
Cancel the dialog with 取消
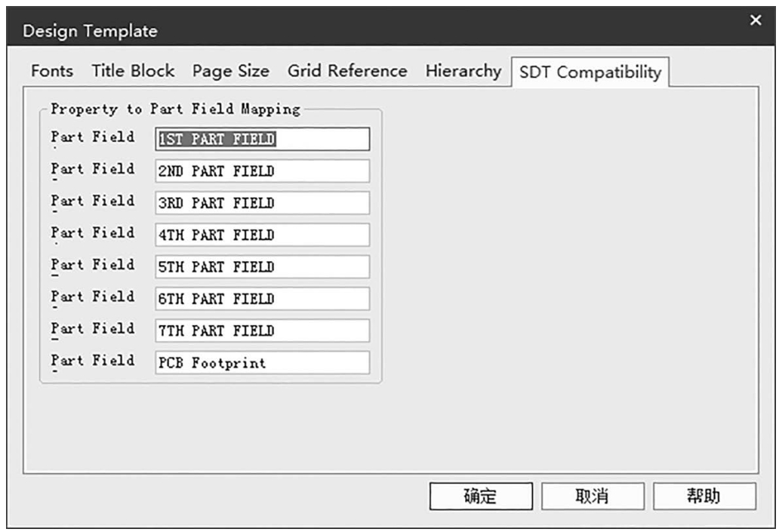point(593,496)
